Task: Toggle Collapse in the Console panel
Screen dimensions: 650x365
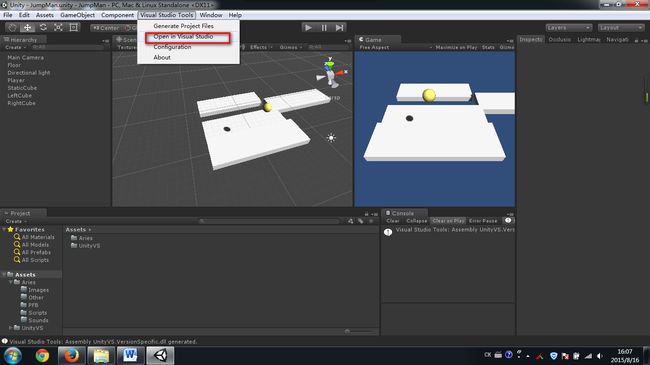Action: tap(416, 221)
